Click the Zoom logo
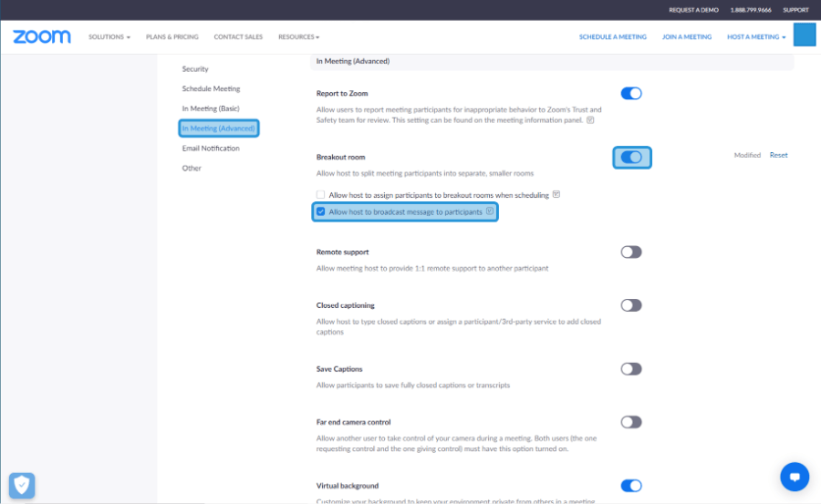821x504 pixels. 42,36
